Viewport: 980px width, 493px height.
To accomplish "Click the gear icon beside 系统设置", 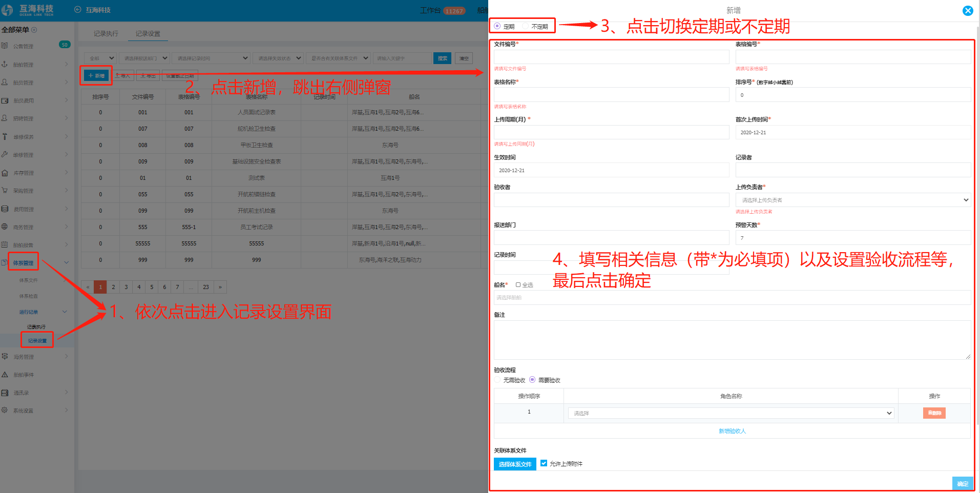I will [5, 410].
